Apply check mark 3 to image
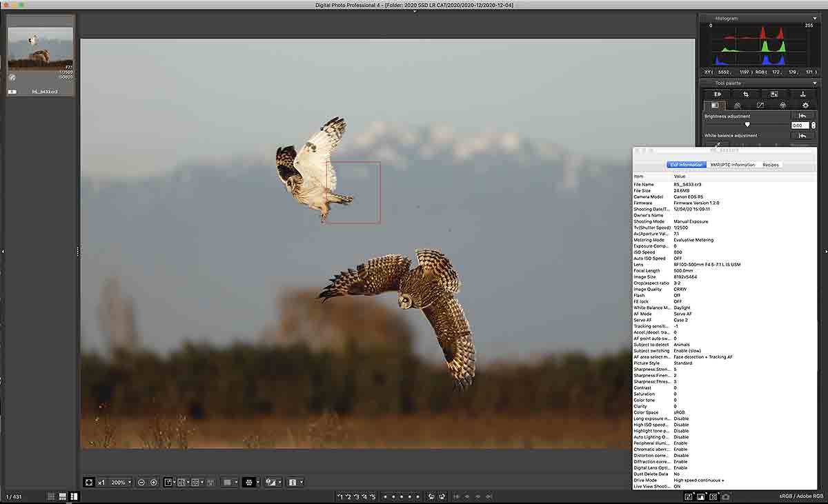Viewport: 828px width, 504px height. pyautogui.click(x=357, y=496)
